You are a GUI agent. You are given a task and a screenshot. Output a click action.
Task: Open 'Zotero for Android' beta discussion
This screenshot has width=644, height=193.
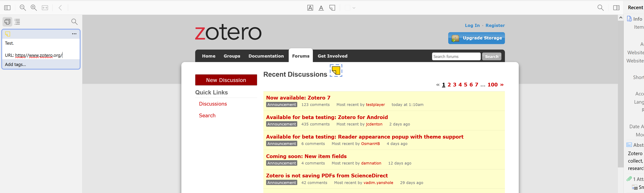click(327, 117)
